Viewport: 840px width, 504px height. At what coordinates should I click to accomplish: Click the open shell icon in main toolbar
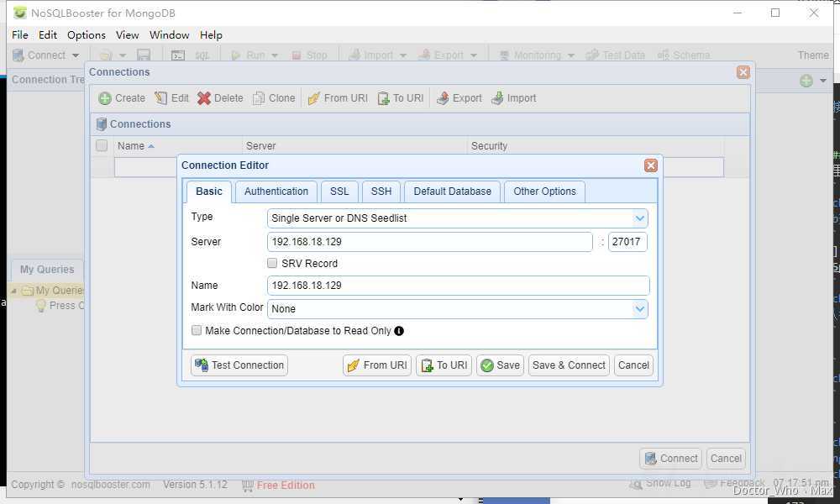pyautogui.click(x=178, y=55)
